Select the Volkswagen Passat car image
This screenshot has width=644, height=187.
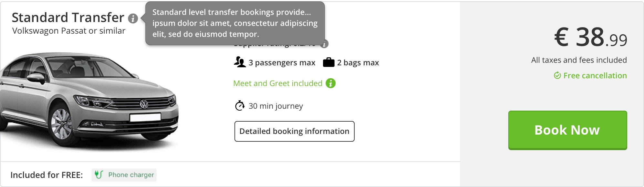pyautogui.click(x=89, y=100)
